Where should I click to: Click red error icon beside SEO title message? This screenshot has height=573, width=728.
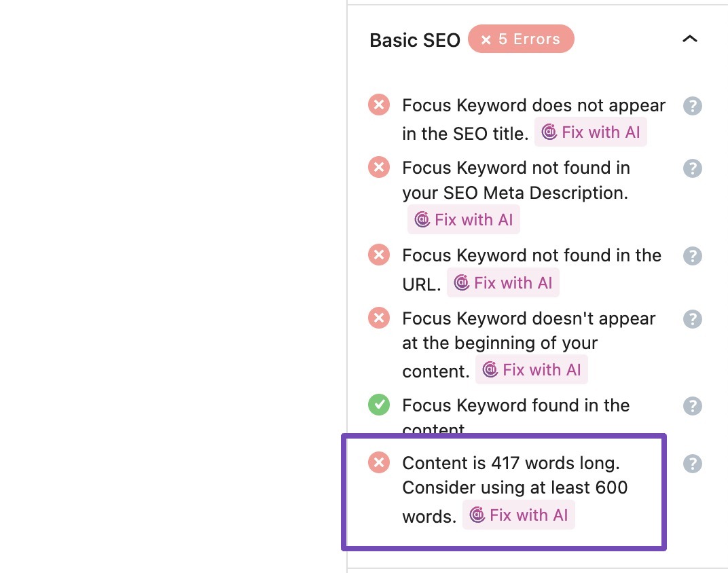(x=379, y=105)
